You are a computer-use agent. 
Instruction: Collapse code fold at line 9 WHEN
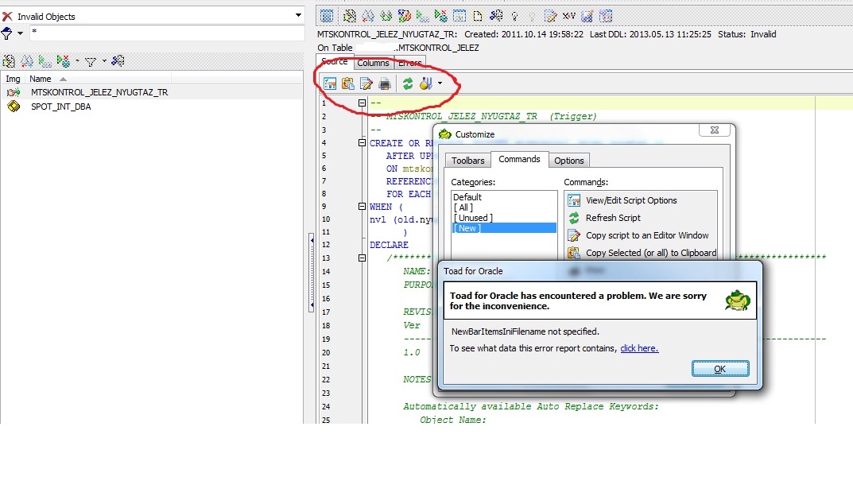tap(362, 206)
